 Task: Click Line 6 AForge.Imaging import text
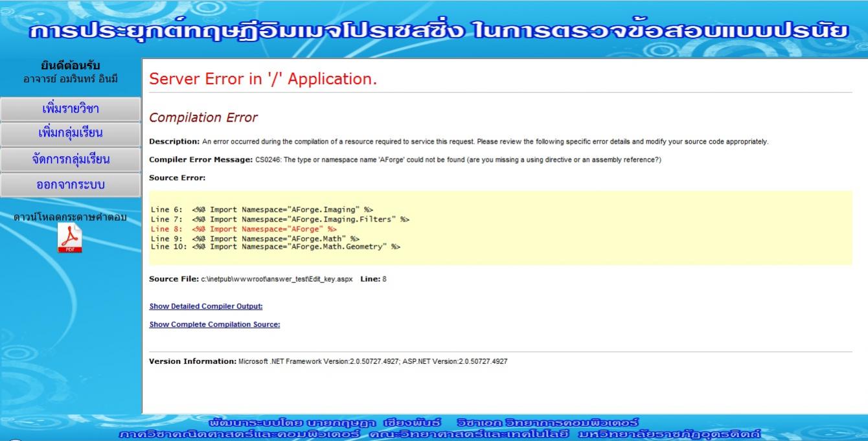click(x=262, y=210)
